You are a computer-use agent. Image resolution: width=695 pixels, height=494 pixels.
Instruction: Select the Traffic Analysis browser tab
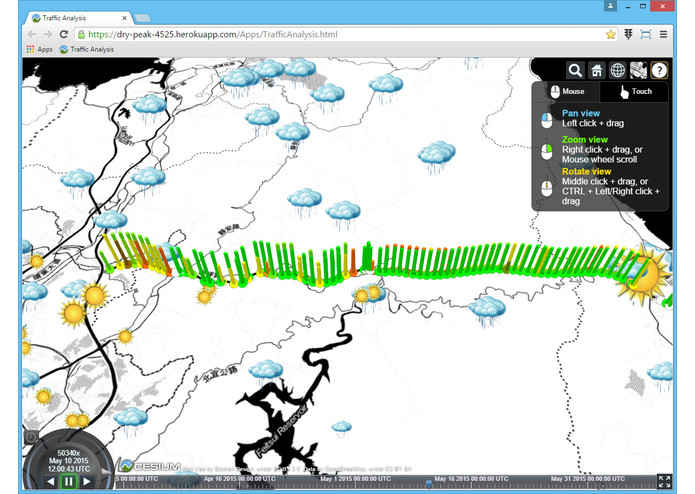(78, 18)
